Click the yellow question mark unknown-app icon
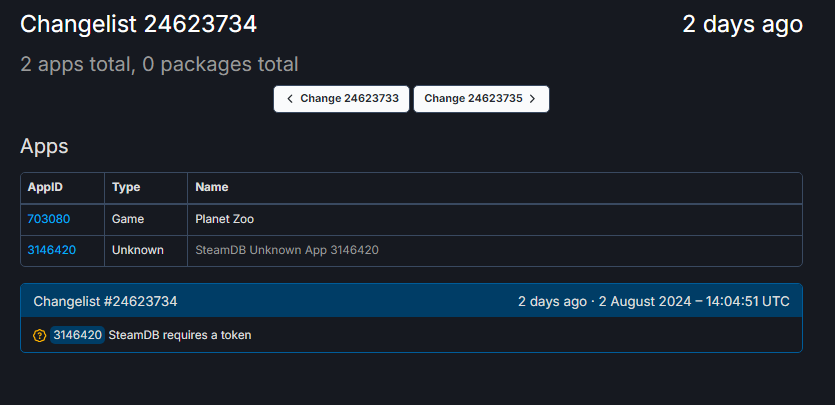Screen dimensions: 835x405 39,335
